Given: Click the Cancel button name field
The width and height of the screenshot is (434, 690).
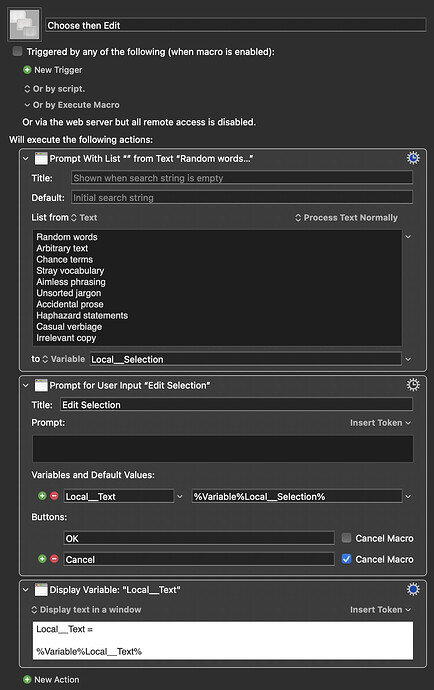Looking at the screenshot, I should (199, 559).
